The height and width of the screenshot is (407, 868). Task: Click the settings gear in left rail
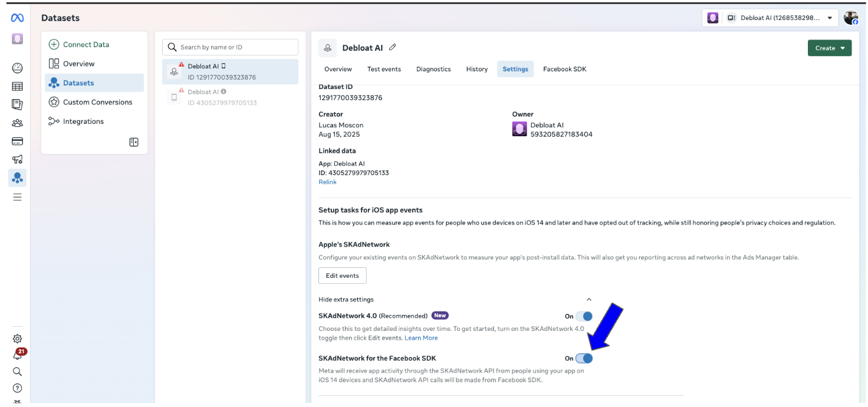click(x=17, y=339)
